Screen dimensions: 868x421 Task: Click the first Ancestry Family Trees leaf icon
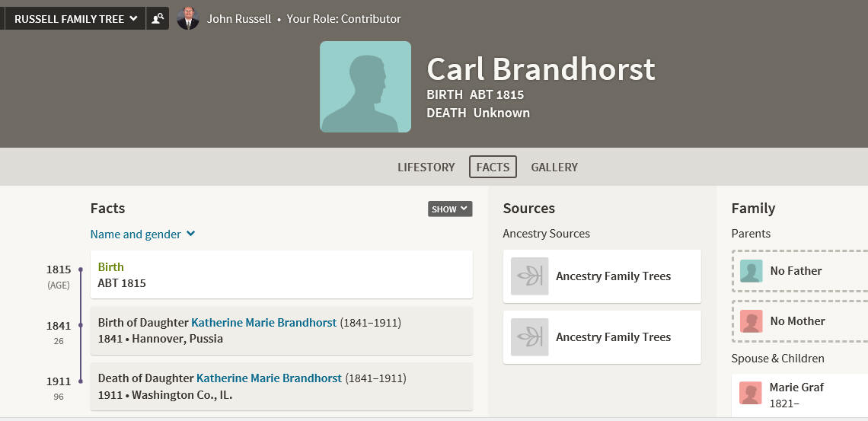point(530,276)
